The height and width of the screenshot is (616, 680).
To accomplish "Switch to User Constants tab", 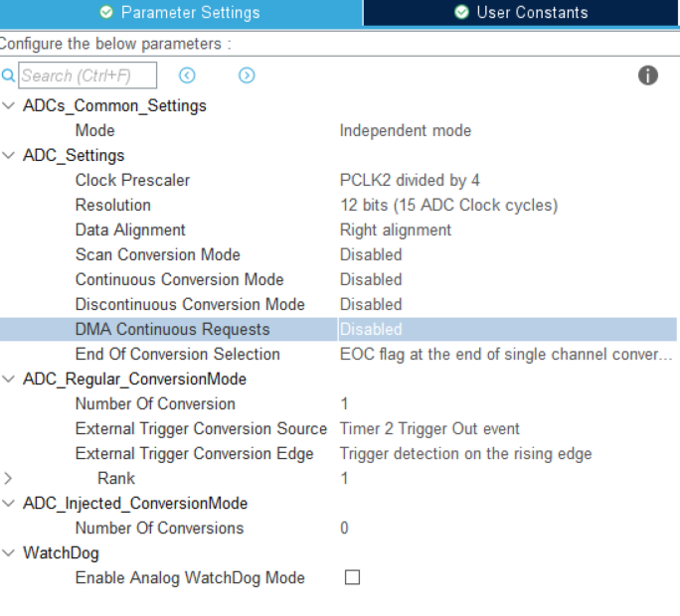I will pyautogui.click(x=520, y=13).
